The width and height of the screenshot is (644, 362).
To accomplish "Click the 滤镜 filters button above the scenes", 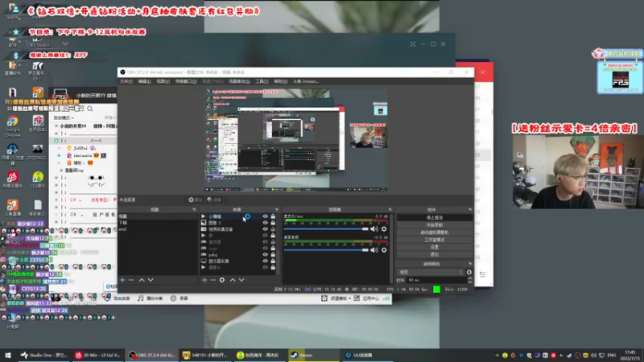I will [x=214, y=200].
